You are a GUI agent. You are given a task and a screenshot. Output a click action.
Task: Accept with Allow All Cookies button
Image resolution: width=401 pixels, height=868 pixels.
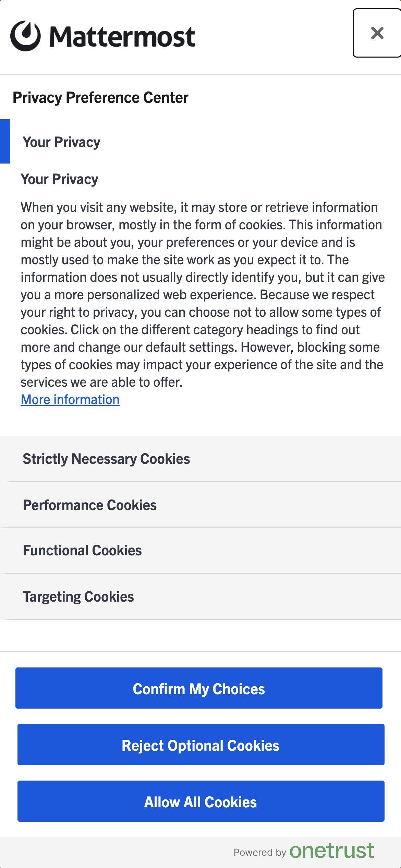pos(201,801)
